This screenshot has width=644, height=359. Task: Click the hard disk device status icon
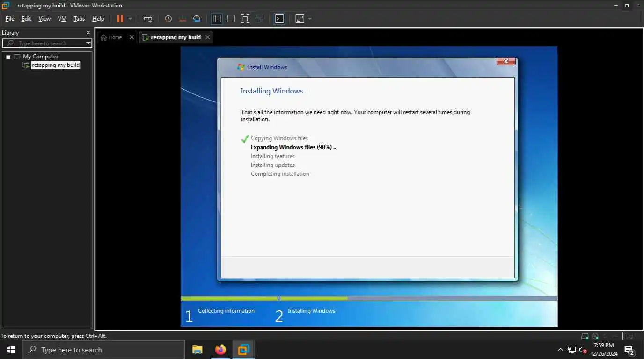point(585,336)
